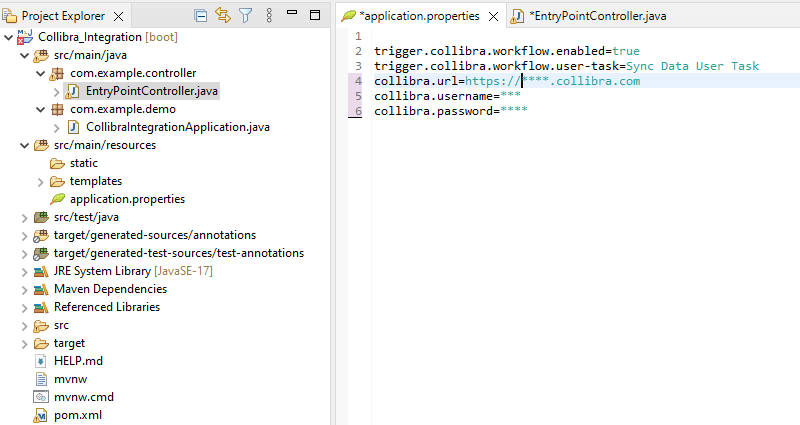Image resolution: width=800 pixels, height=425 pixels.
Task: Place cursor in trigger.collibra.workflow.enabled line
Action: [507, 51]
